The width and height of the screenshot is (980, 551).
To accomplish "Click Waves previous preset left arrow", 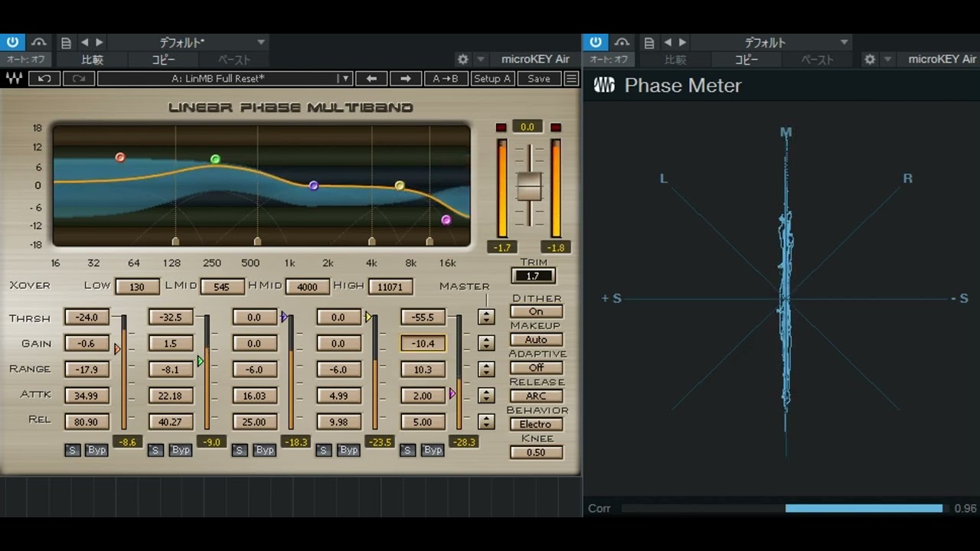I will pos(371,78).
